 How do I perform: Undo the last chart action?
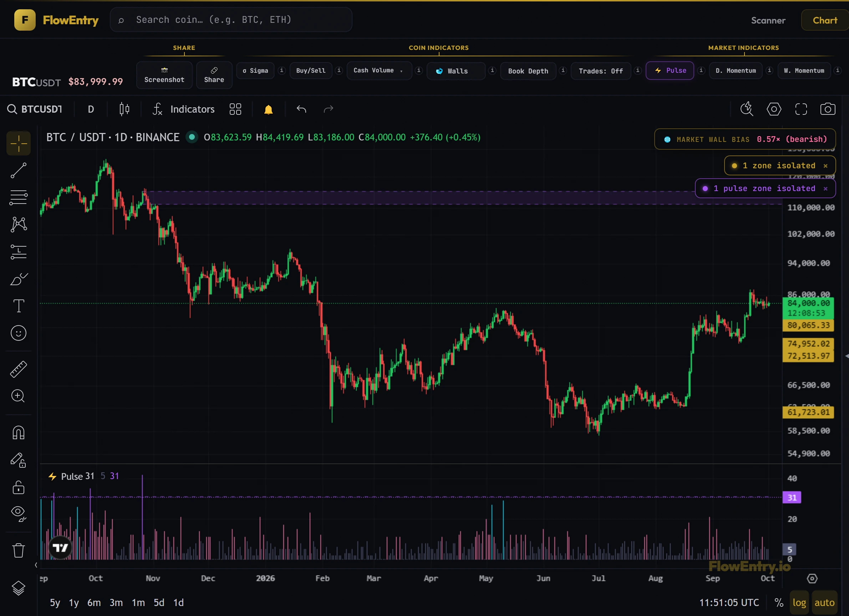(x=301, y=109)
